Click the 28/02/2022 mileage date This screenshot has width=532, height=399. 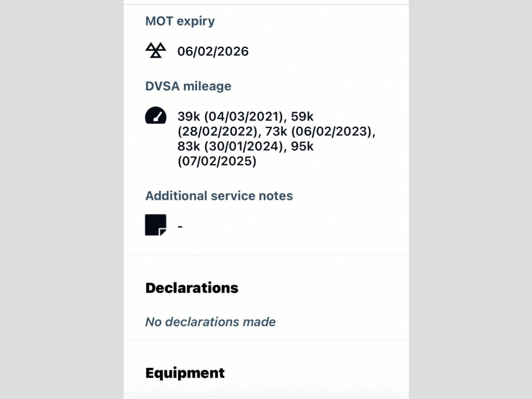[x=217, y=131]
